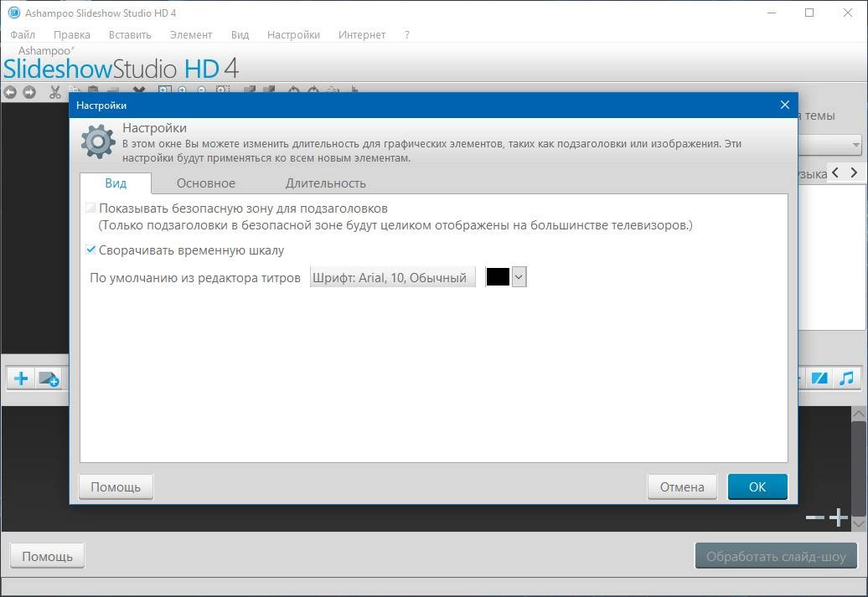Screen dimensions: 868x597
Task: Open the '?' help menu
Action: pos(407,34)
